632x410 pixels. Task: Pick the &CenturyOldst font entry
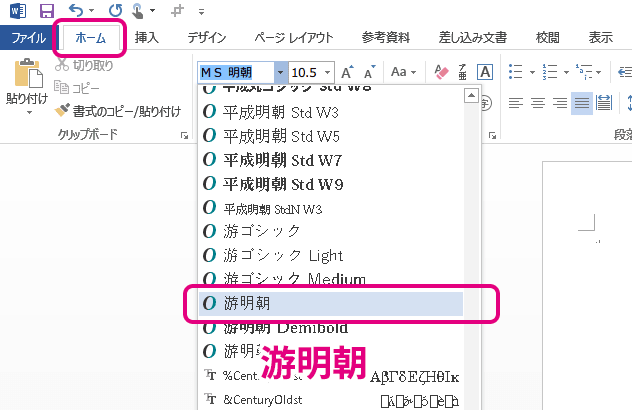click(331, 400)
